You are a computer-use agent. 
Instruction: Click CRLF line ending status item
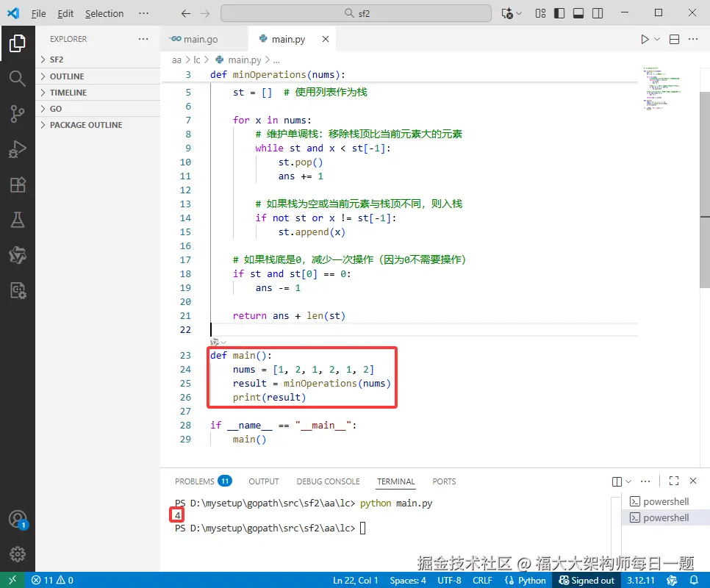(x=482, y=580)
